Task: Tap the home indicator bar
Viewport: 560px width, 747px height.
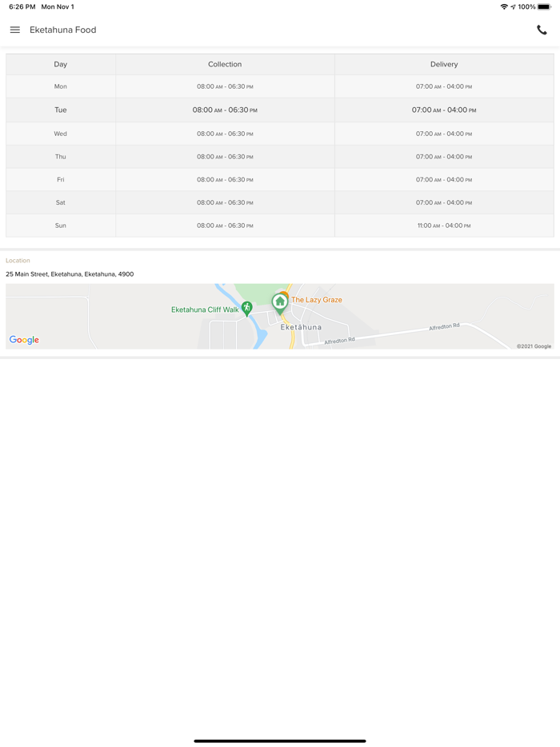Action: pos(280,741)
